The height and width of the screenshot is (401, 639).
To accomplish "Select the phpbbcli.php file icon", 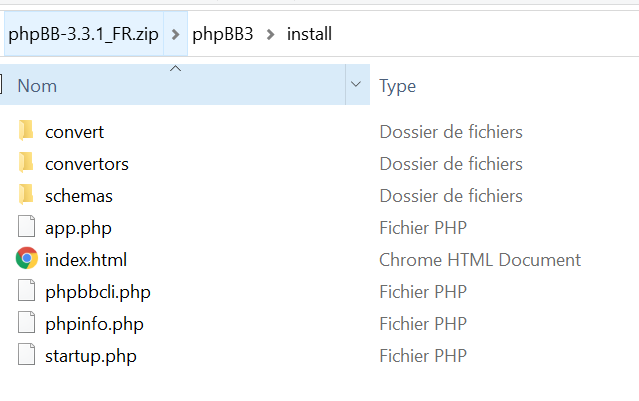I will tap(26, 291).
